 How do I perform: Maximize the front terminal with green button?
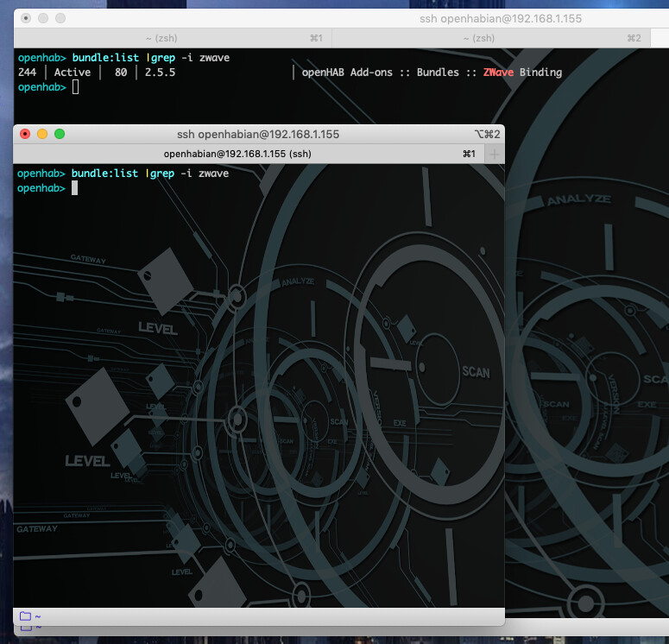click(60, 134)
